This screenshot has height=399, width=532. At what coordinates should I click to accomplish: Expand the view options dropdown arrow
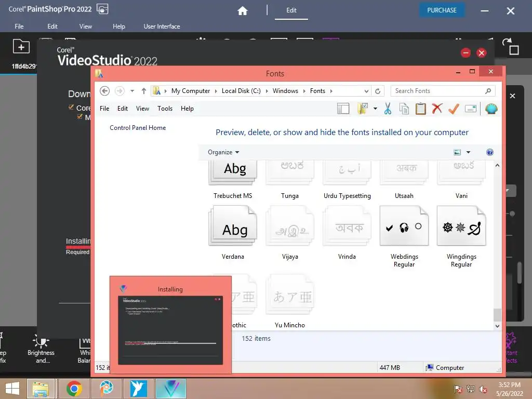point(468,152)
